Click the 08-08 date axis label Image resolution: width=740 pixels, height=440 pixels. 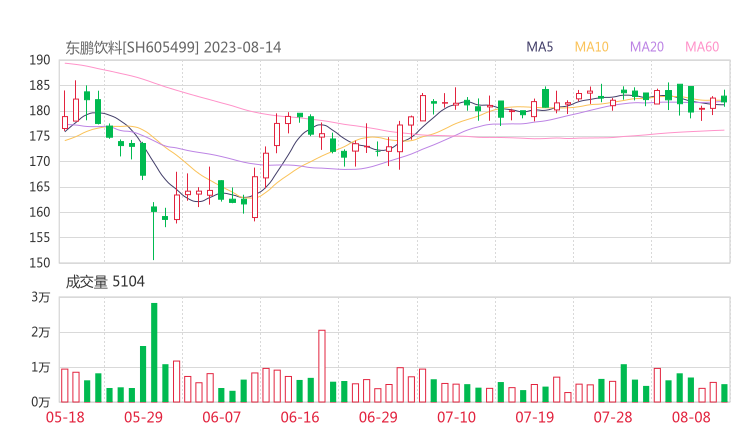click(691, 417)
